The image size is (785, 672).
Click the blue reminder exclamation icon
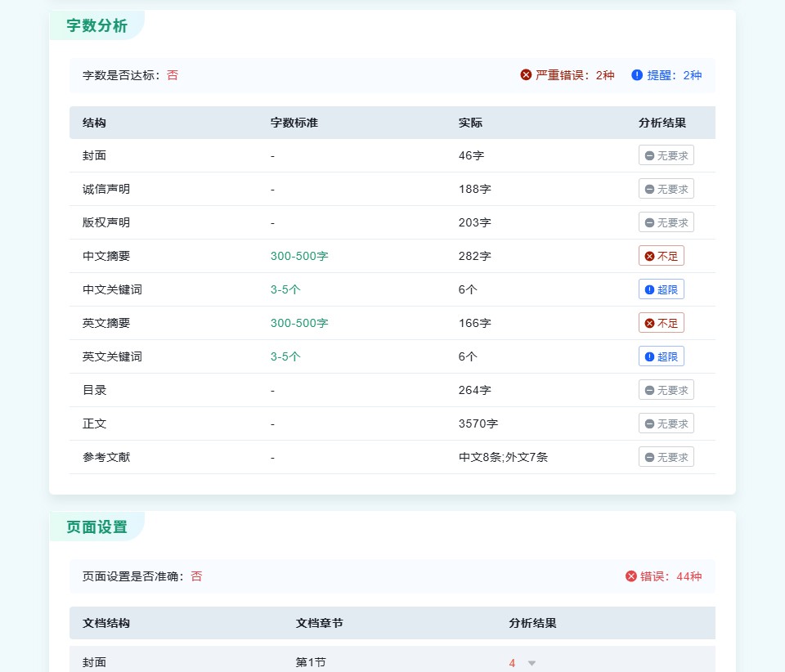pos(637,75)
